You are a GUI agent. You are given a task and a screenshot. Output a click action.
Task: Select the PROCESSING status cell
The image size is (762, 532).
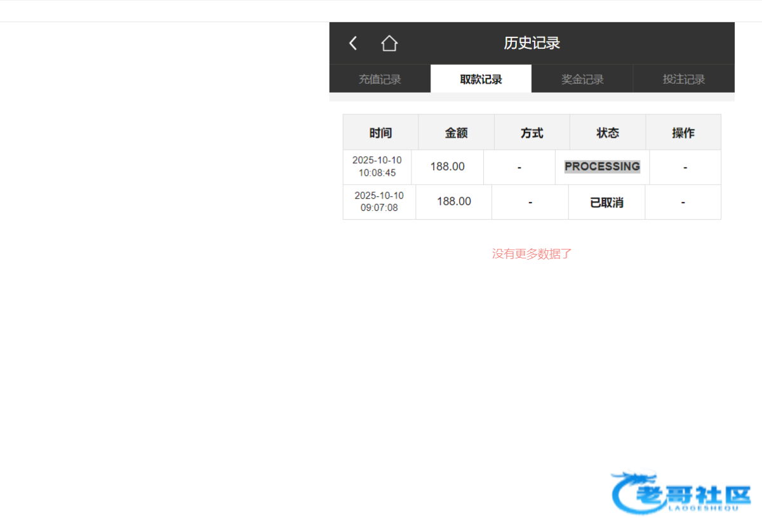point(602,166)
